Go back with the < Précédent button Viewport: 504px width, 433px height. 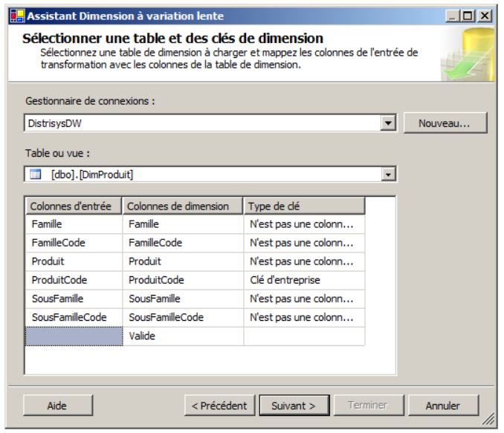point(219,406)
